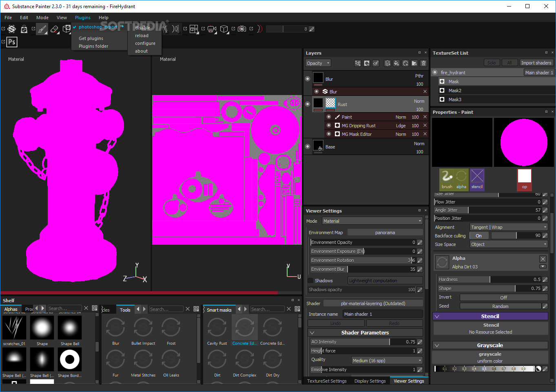This screenshot has height=392, width=556.
Task: Open the Opacity channel dropdown in Layers
Action: (x=318, y=63)
